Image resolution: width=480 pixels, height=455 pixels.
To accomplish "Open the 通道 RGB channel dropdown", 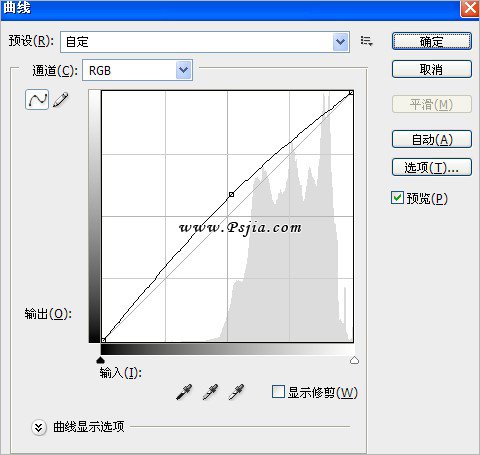I will coord(137,70).
